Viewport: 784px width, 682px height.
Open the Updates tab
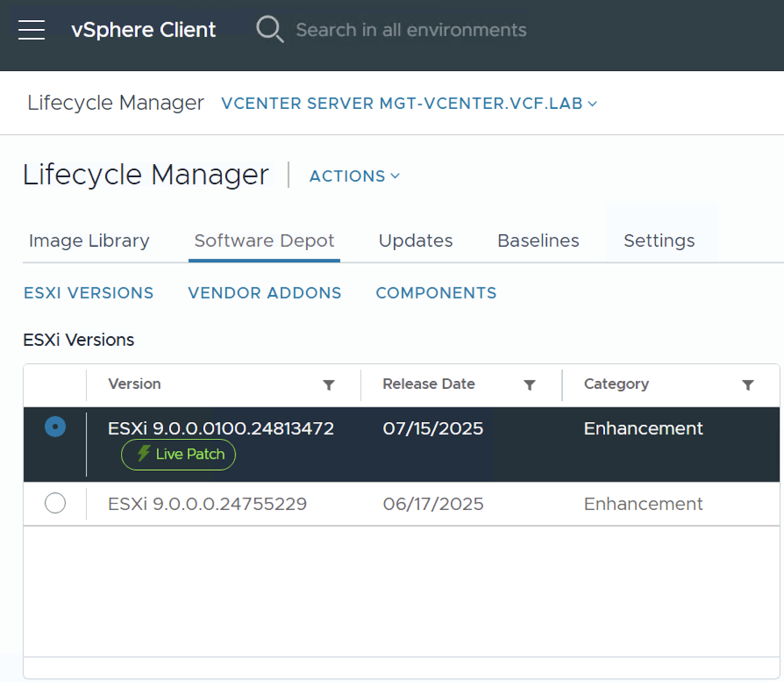(415, 241)
